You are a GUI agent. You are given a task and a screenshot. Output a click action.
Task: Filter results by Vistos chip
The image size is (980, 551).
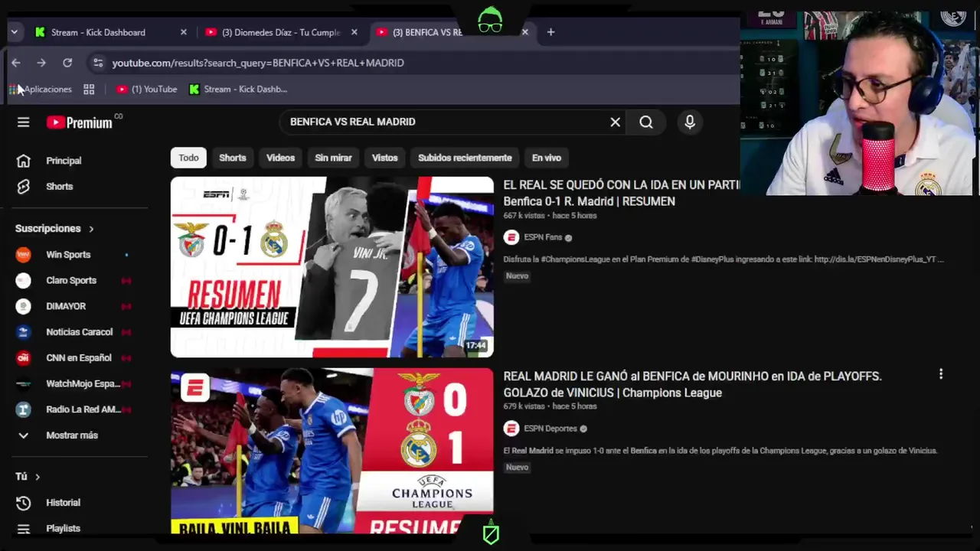pyautogui.click(x=384, y=158)
